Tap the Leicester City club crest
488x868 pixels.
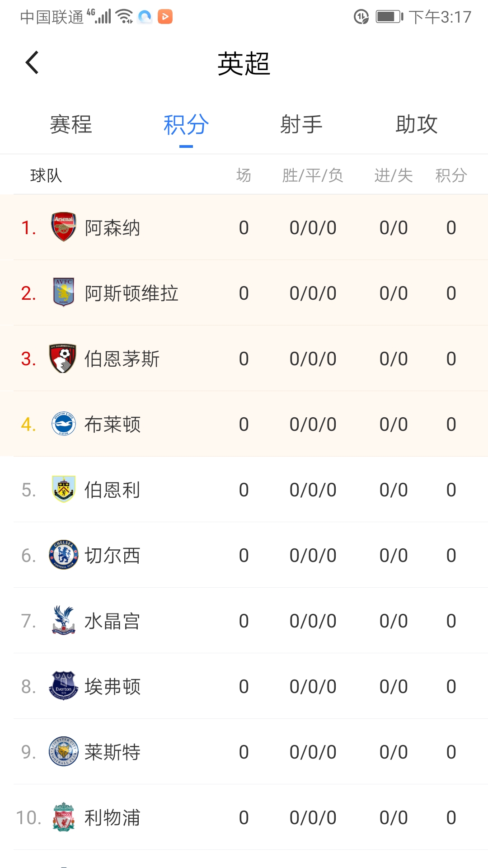(x=64, y=751)
